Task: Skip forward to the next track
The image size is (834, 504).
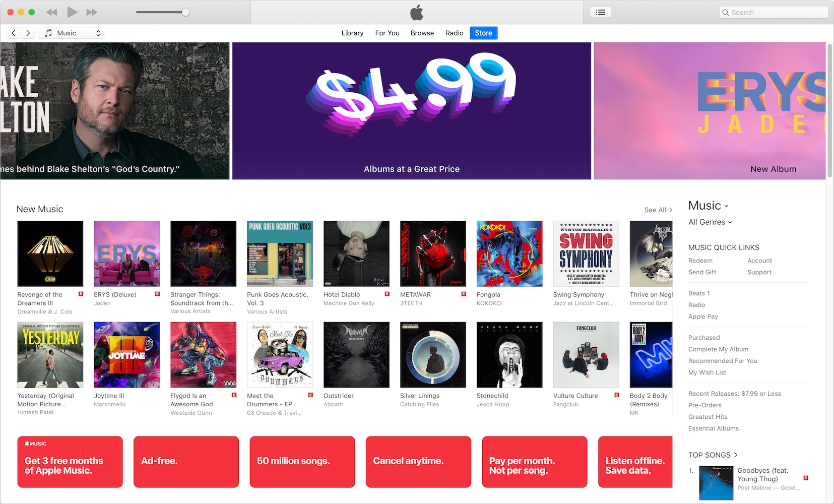Action: click(x=92, y=12)
